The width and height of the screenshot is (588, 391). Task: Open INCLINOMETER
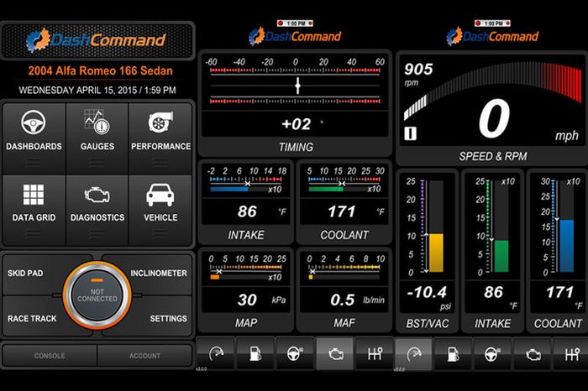(159, 273)
